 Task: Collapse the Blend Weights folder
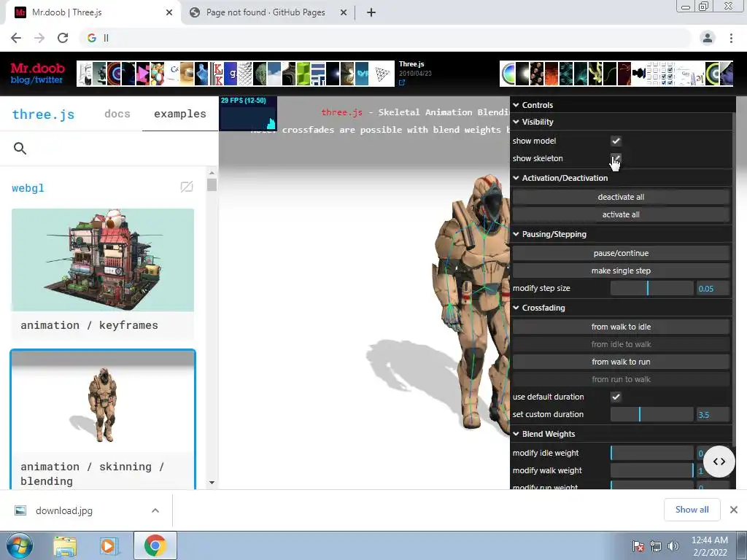tap(622, 434)
